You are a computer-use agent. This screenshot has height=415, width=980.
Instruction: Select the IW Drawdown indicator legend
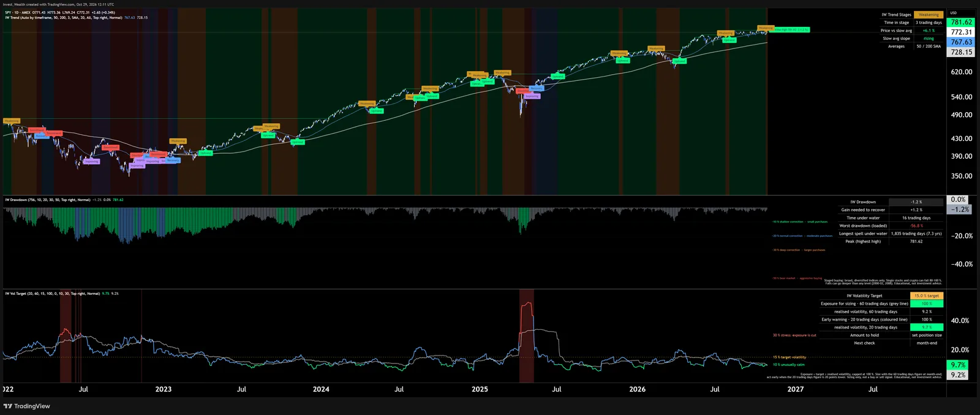tap(64, 200)
